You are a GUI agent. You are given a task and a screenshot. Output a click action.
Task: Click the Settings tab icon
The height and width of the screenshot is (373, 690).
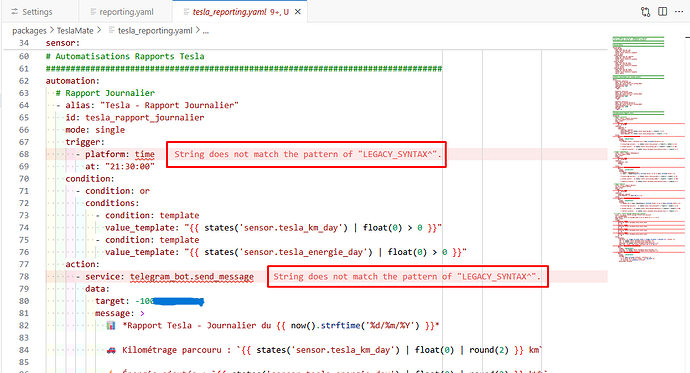point(15,12)
